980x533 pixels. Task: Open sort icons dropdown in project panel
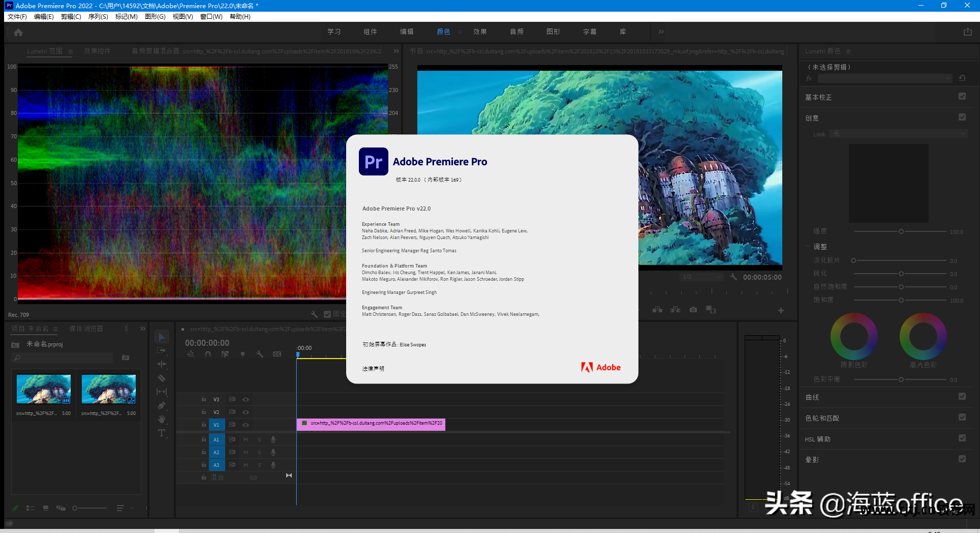coord(124,508)
